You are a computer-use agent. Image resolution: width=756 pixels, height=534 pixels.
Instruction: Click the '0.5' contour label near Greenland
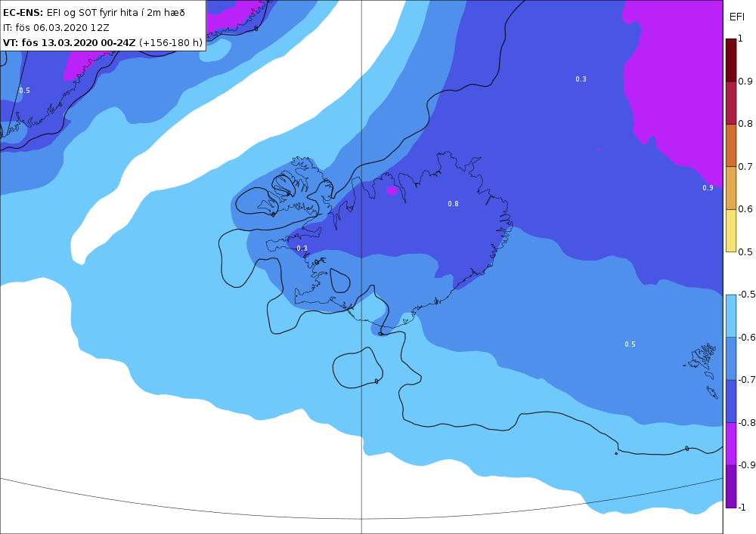[x=25, y=91]
